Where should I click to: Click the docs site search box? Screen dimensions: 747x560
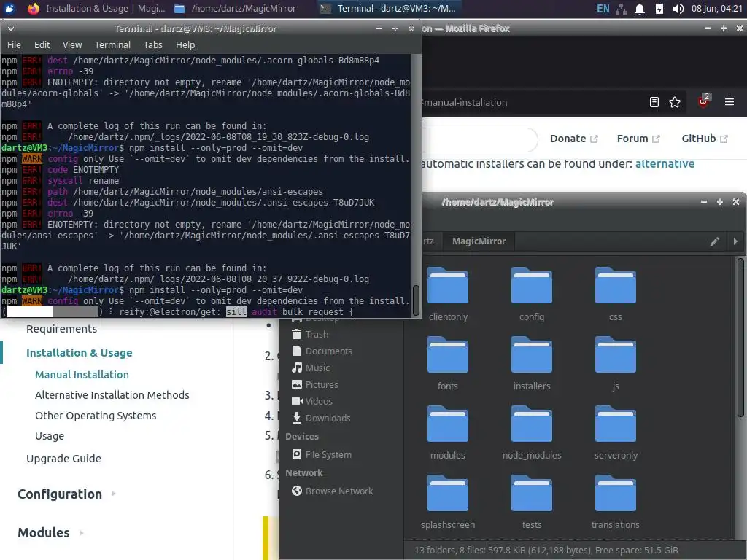[x=480, y=139]
